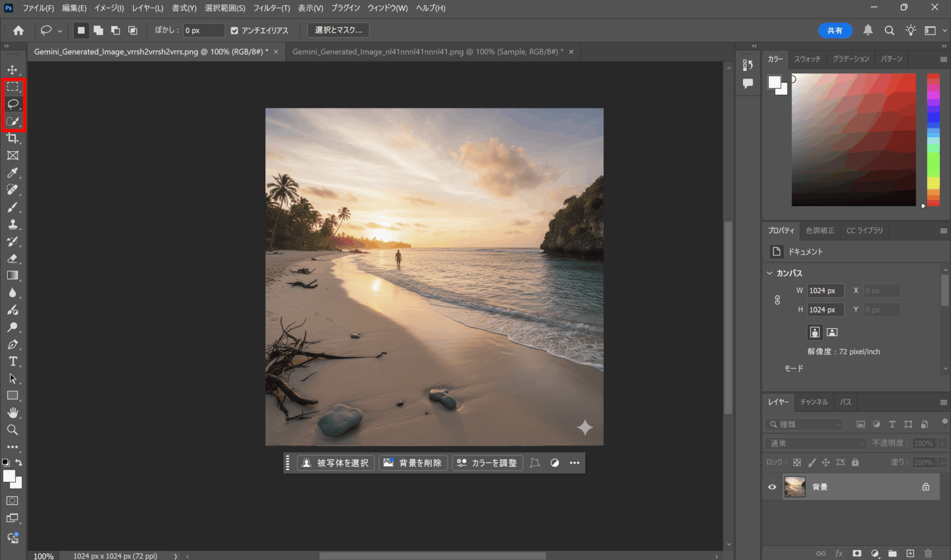Select the Hand tool
This screenshot has width=951, height=560.
[13, 412]
